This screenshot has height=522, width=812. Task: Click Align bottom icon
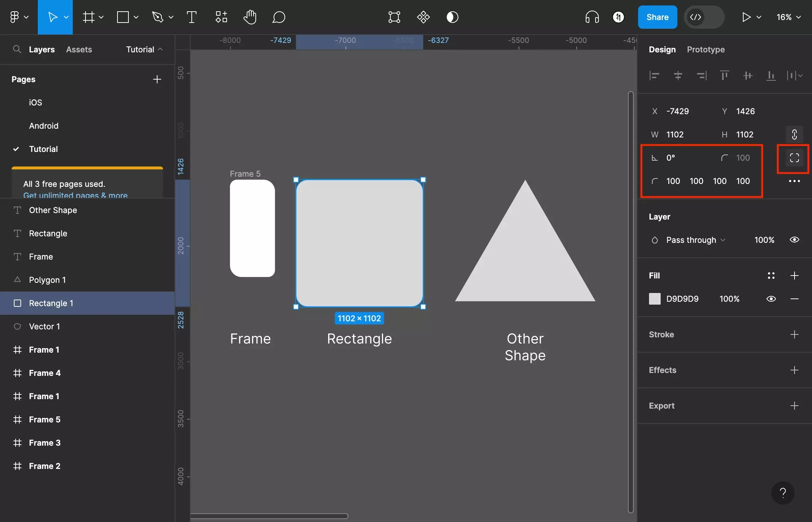[x=771, y=76]
